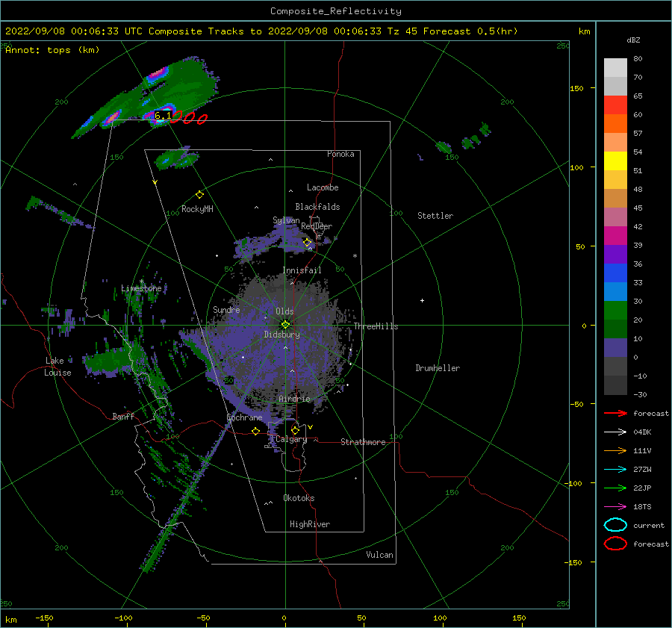Click the Limestone label
The height and width of the screenshot is (628, 672).
pos(141,288)
